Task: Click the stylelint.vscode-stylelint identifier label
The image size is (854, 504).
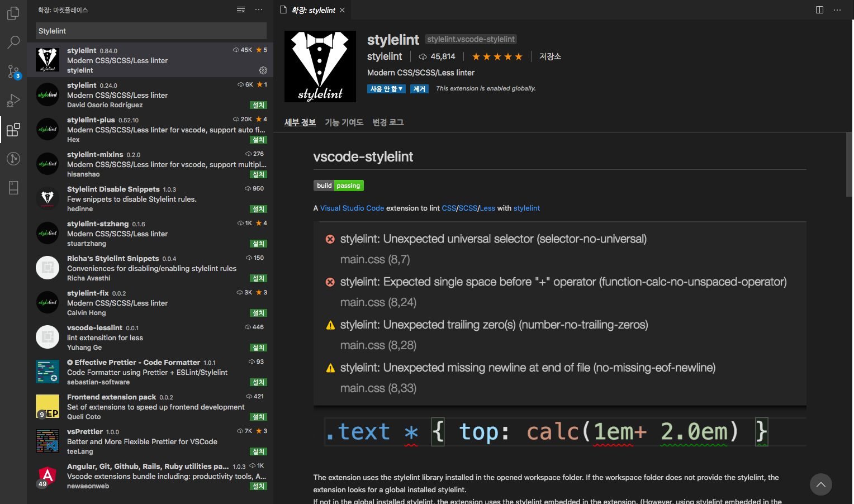Action: click(471, 39)
